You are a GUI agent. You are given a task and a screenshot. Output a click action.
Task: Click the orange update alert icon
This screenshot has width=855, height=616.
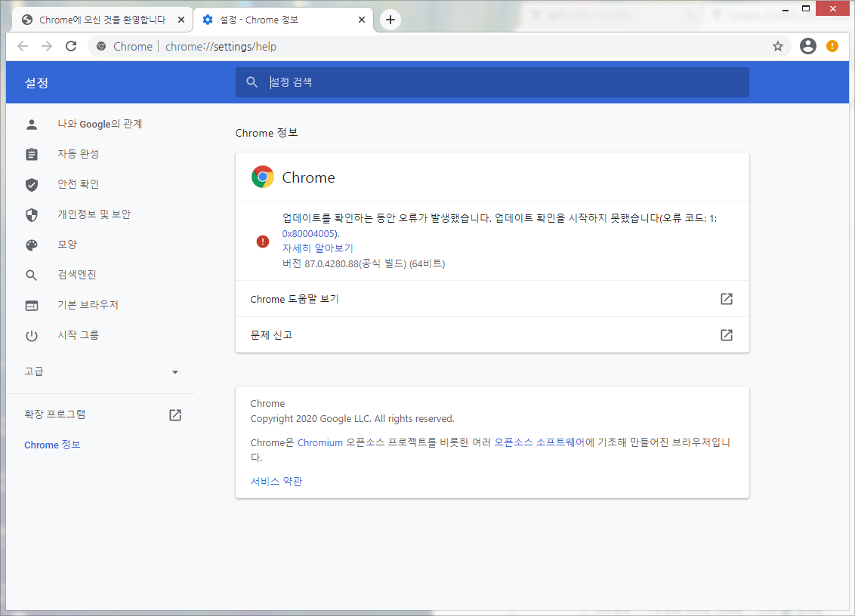click(832, 46)
